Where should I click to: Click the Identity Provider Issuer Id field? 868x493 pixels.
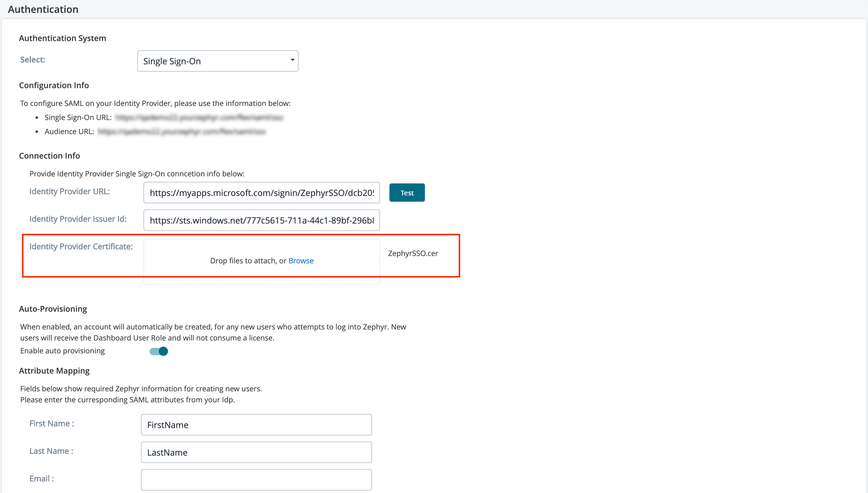click(x=261, y=220)
